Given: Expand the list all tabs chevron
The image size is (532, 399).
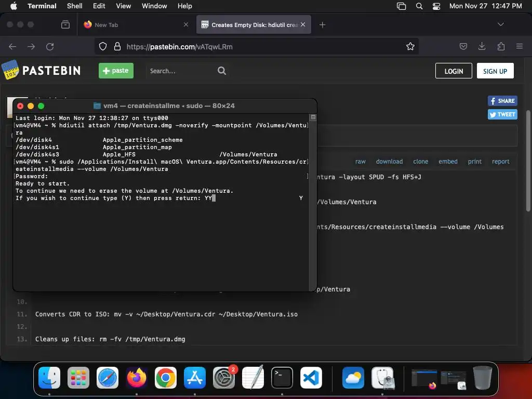Looking at the screenshot, I should tap(500, 24).
